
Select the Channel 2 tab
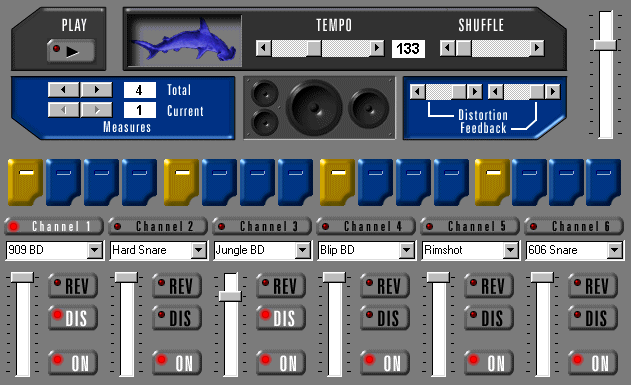(x=158, y=226)
